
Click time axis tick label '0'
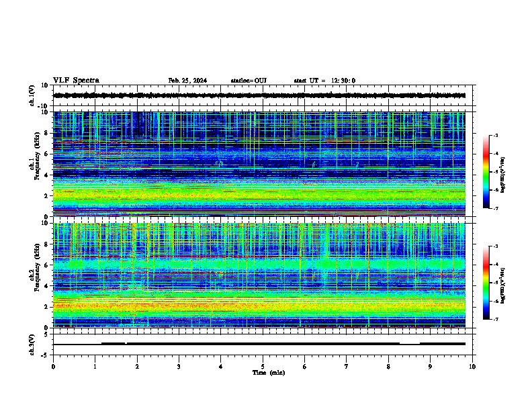point(53,367)
